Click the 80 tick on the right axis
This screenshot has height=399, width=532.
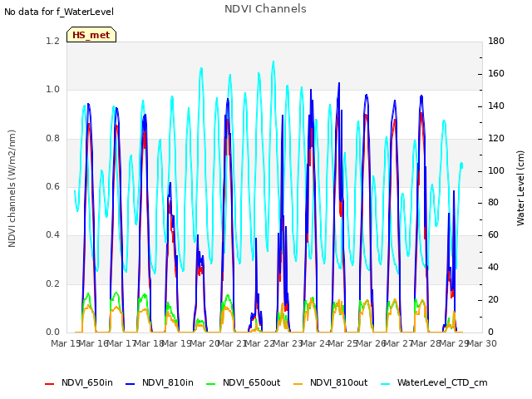(493, 203)
